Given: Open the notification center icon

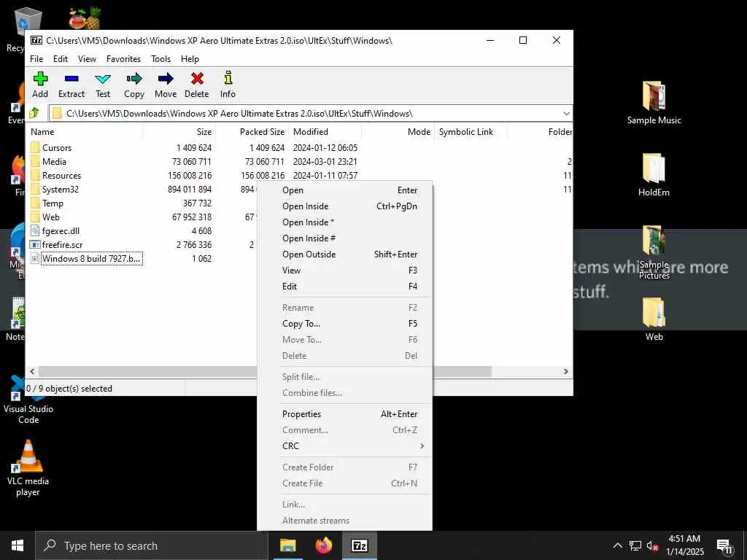Looking at the screenshot, I should (724, 545).
